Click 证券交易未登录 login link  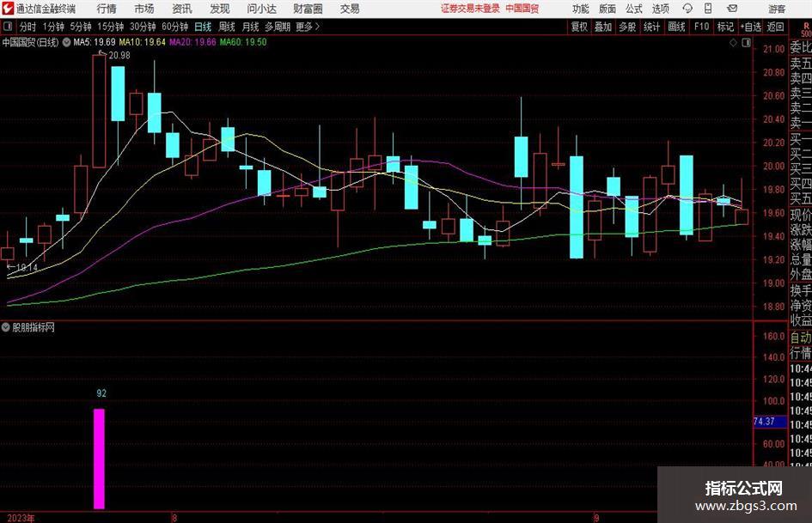point(470,9)
